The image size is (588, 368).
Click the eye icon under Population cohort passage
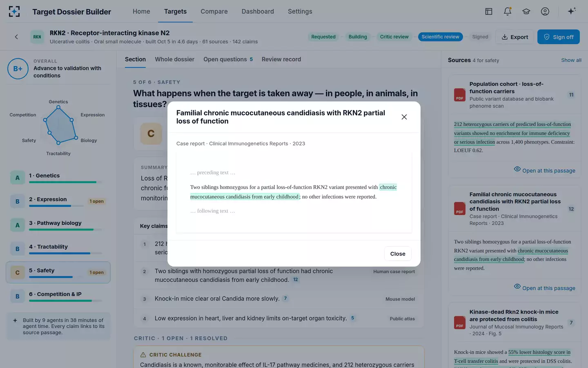point(517,169)
